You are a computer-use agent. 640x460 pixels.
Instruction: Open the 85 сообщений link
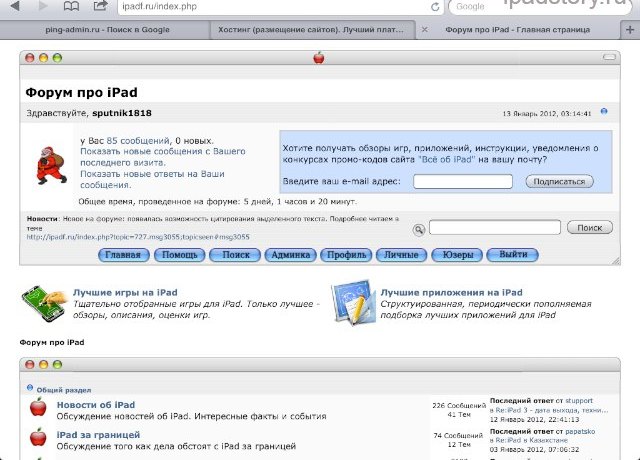pos(138,141)
